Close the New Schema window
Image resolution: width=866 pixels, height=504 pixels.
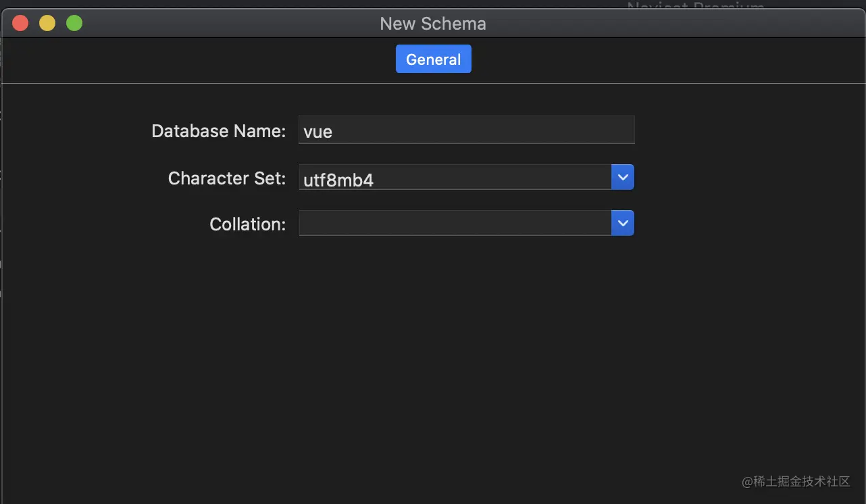coord(20,23)
